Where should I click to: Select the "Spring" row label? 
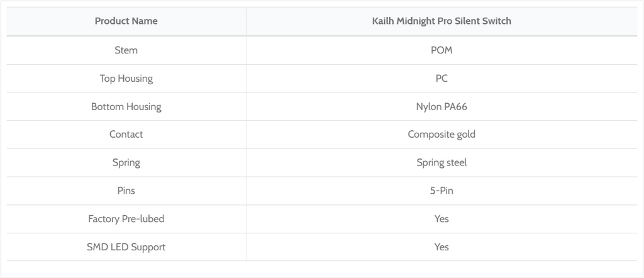tap(126, 163)
